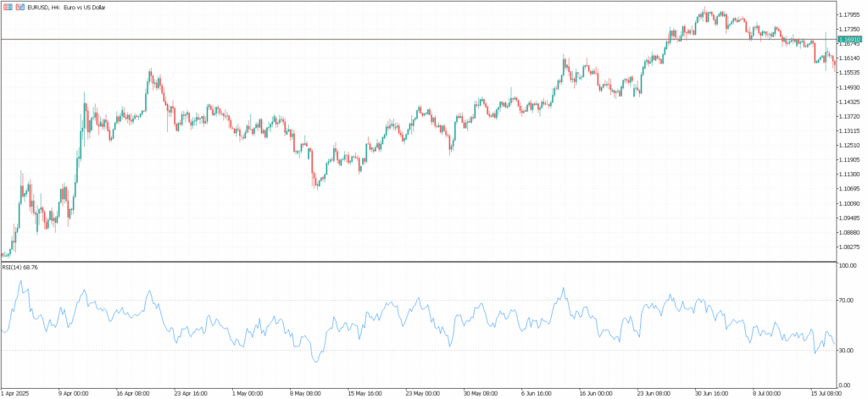Image resolution: width=868 pixels, height=399 pixels.
Task: Click the 23 Jun 08:00 time label
Action: pos(654,393)
